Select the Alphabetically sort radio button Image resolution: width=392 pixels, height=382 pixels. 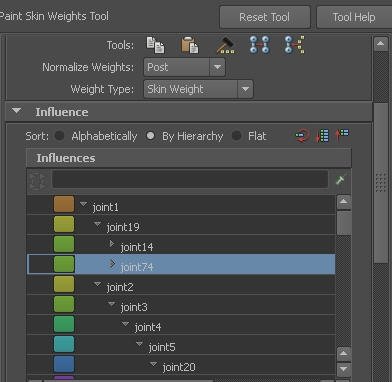point(60,136)
